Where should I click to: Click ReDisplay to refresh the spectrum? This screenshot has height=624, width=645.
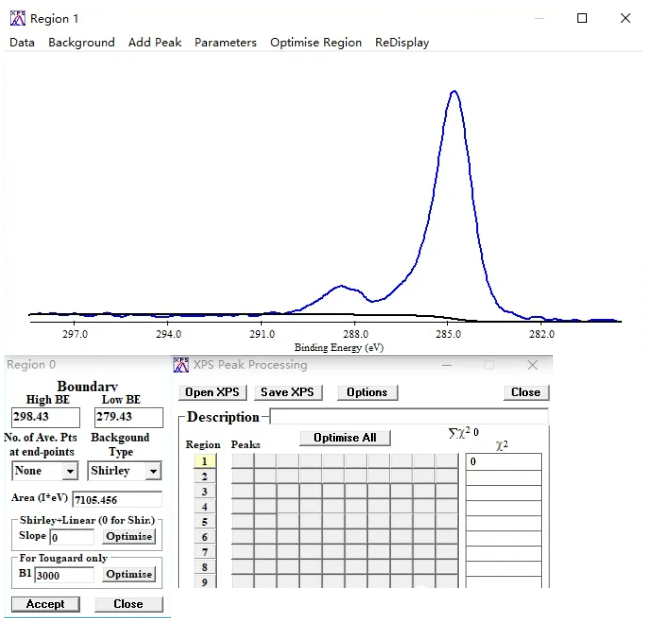pyautogui.click(x=402, y=42)
